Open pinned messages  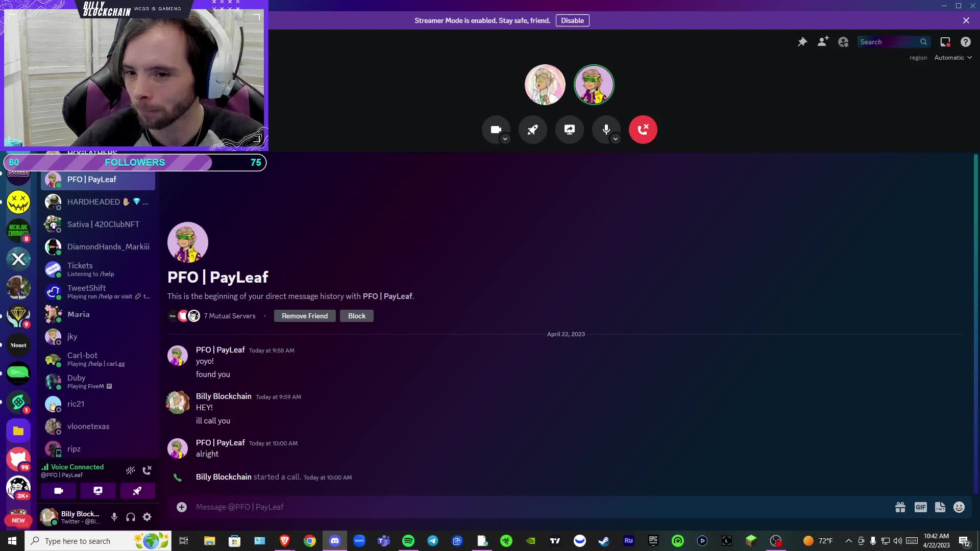click(802, 42)
